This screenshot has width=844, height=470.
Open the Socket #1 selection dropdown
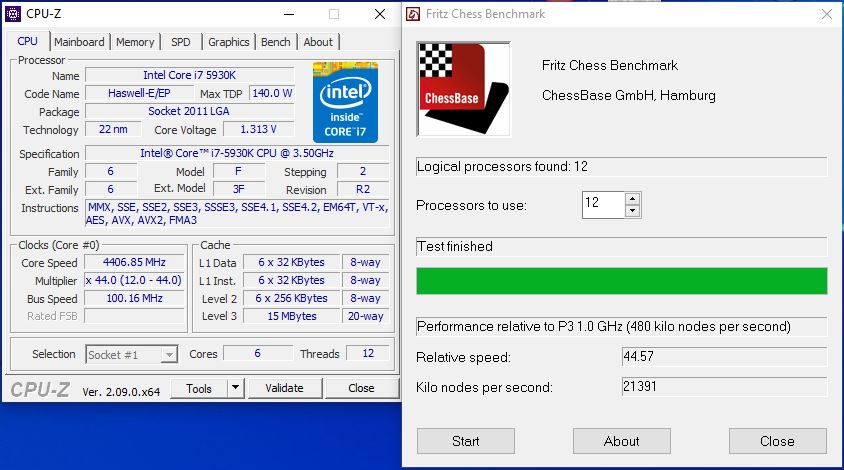click(x=131, y=354)
